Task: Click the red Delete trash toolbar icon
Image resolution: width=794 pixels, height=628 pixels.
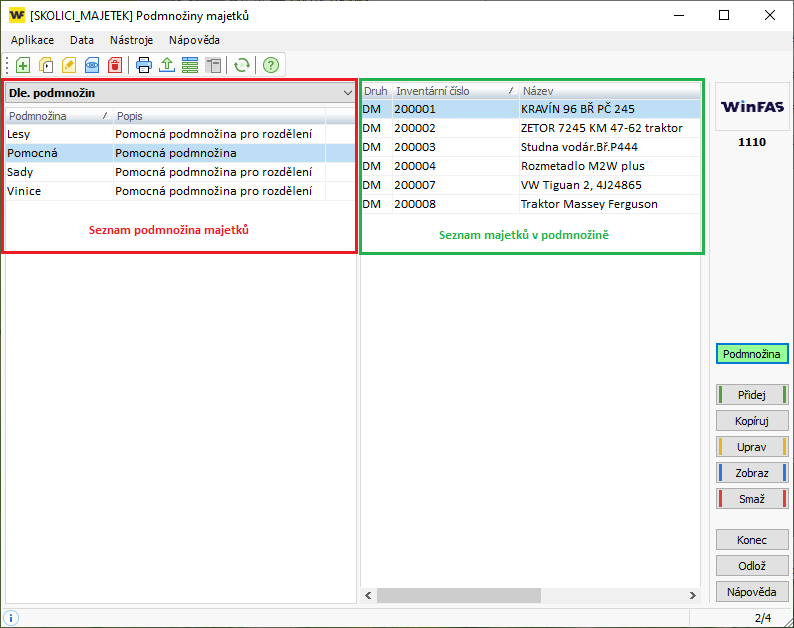Action: (x=115, y=65)
